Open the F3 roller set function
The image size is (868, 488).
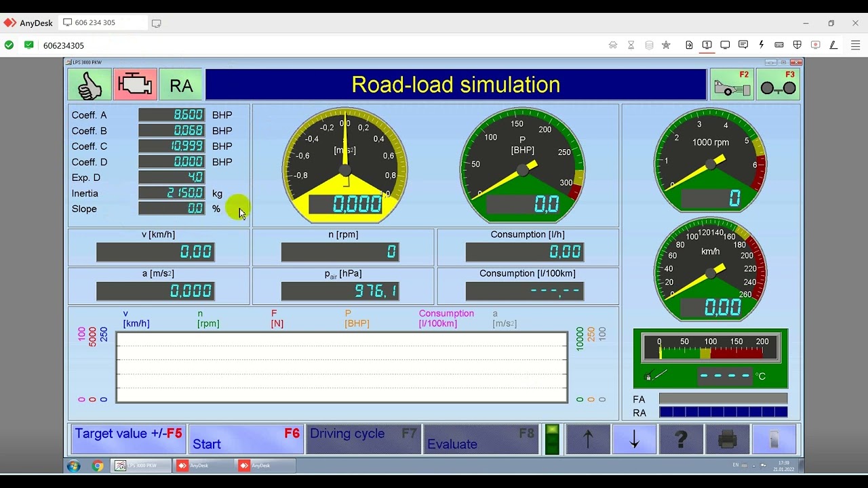(778, 85)
